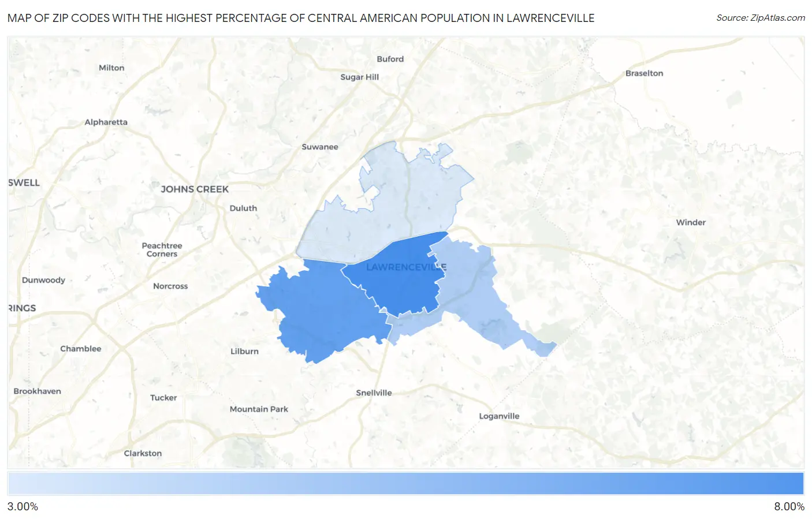Click the Loganville map label
Viewport: 812px width, 519px height.
pos(500,416)
